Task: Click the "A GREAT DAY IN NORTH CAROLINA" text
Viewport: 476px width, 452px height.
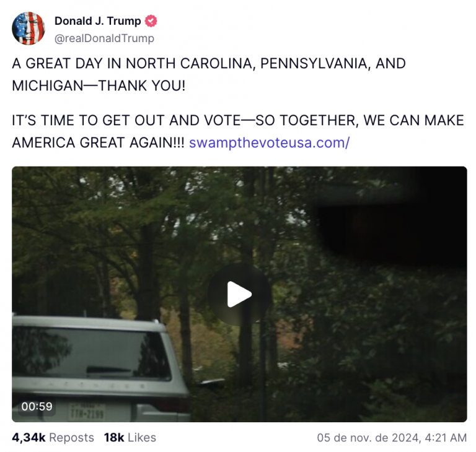Action: point(132,63)
